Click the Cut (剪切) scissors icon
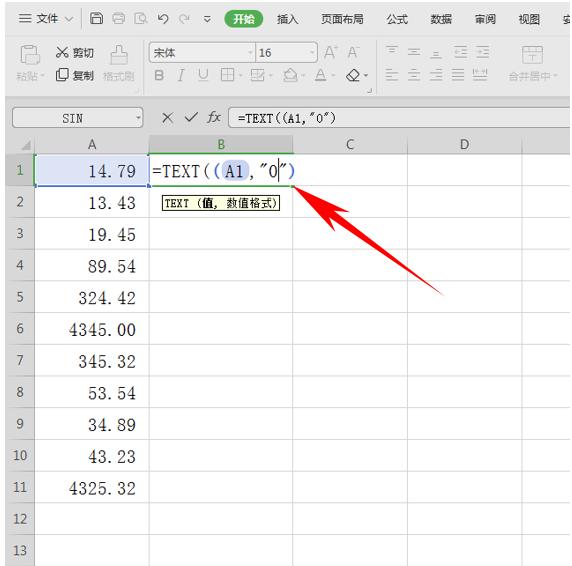The width and height of the screenshot is (572, 566). point(62,53)
